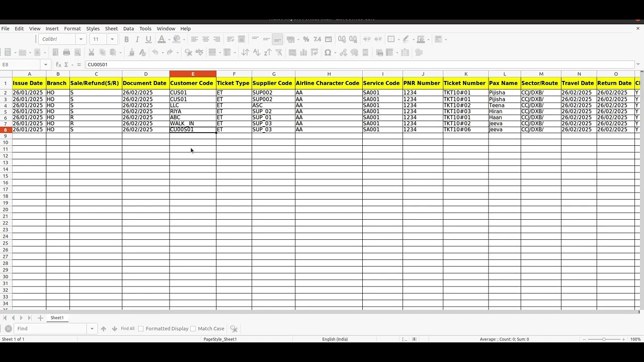Merge and center cells

[242, 39]
